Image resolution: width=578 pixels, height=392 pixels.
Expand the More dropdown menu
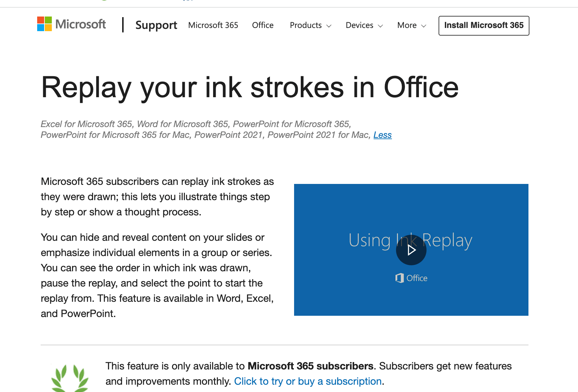412,25
